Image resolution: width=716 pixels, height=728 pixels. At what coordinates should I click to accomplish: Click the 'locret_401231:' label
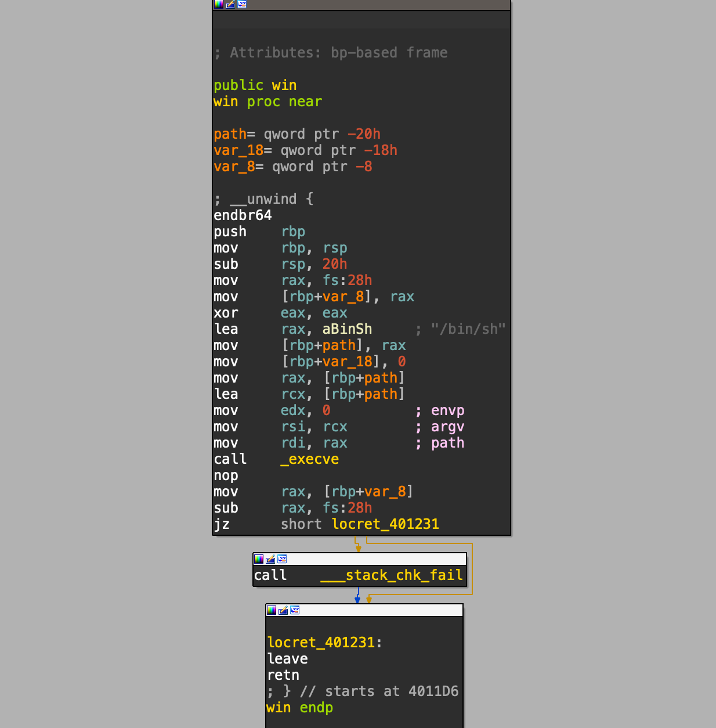click(x=325, y=643)
